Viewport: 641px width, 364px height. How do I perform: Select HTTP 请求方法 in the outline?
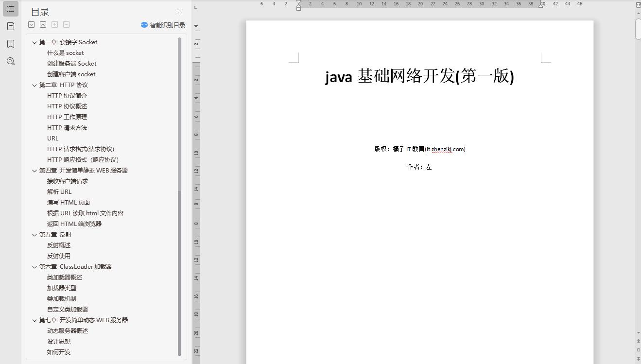point(67,128)
